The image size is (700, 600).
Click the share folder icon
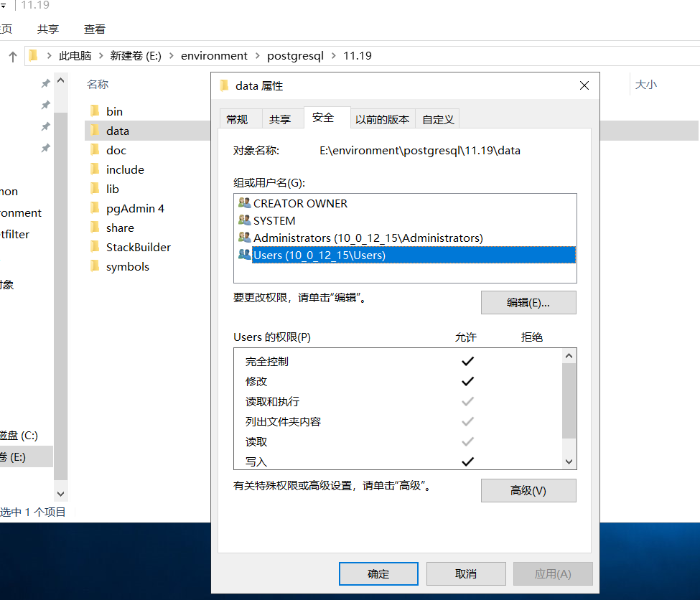[x=95, y=228]
